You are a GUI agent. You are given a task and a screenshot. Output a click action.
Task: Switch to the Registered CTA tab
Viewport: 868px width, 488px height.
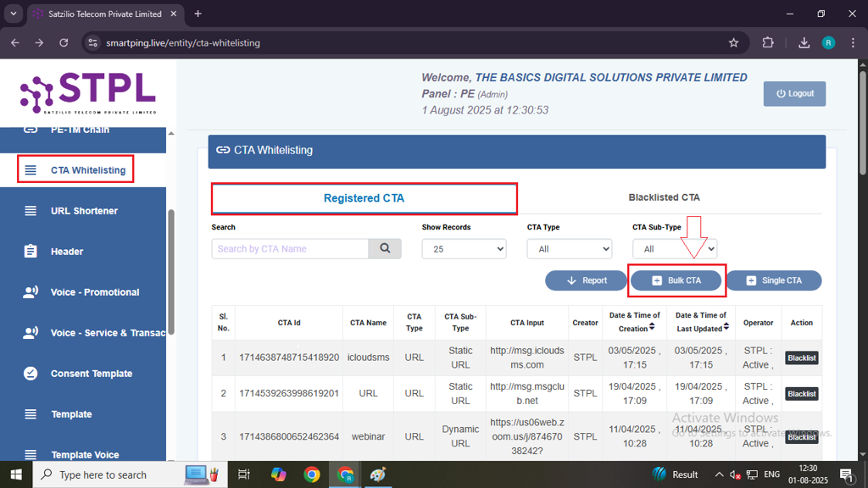click(364, 198)
